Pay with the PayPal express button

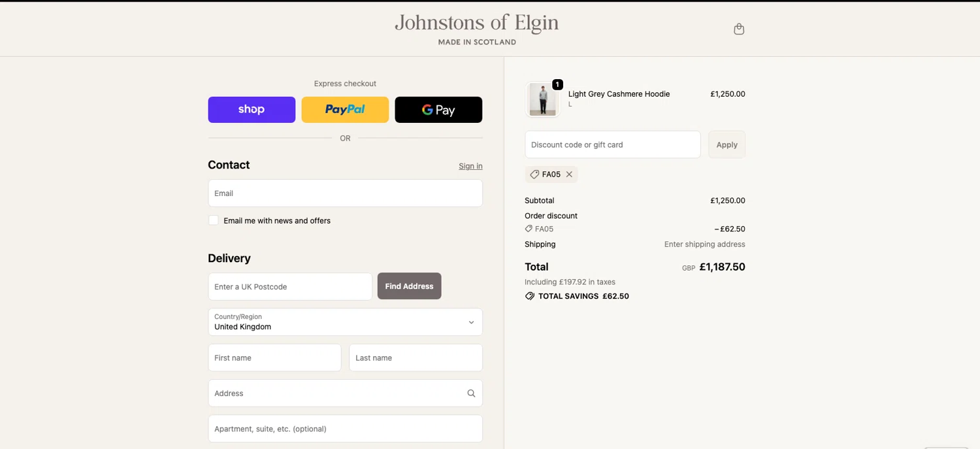tap(345, 110)
